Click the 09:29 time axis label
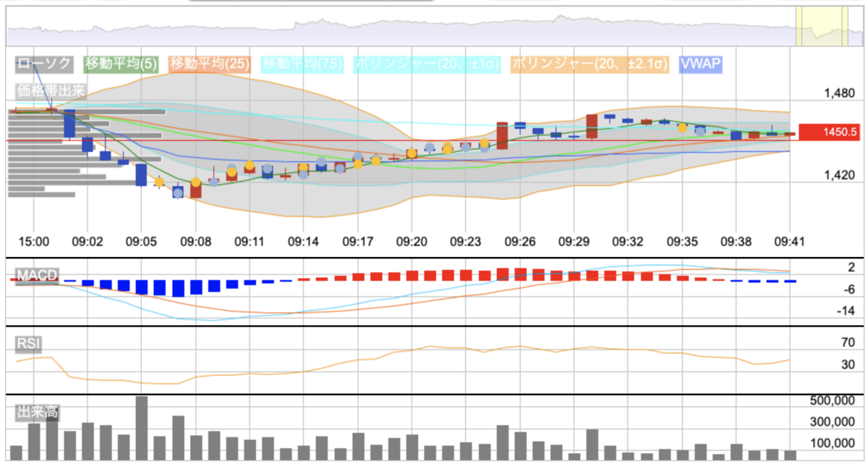 574,240
